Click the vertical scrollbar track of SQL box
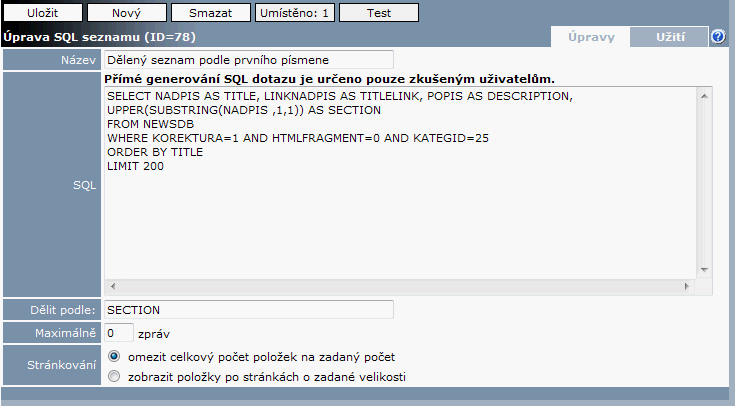 point(703,180)
